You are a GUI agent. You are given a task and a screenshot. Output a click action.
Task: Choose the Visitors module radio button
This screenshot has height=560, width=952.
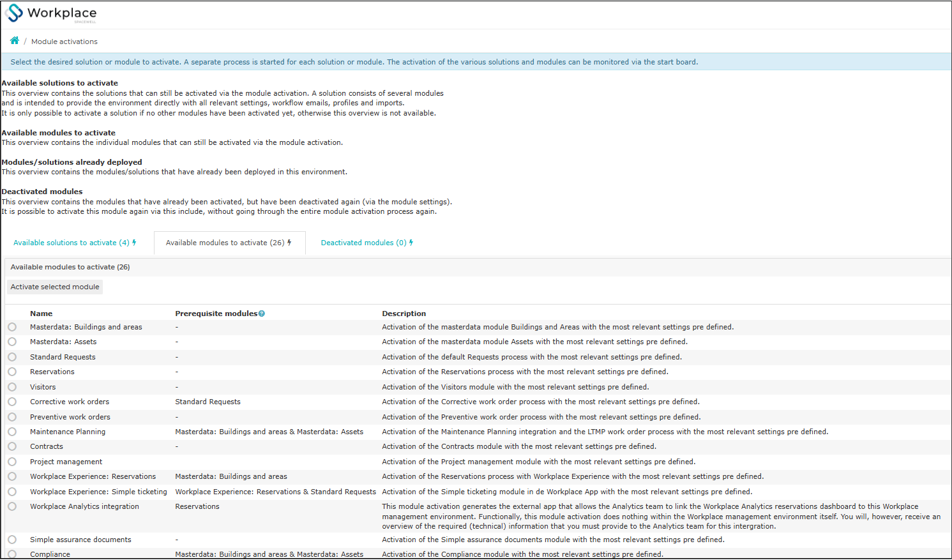(x=12, y=387)
